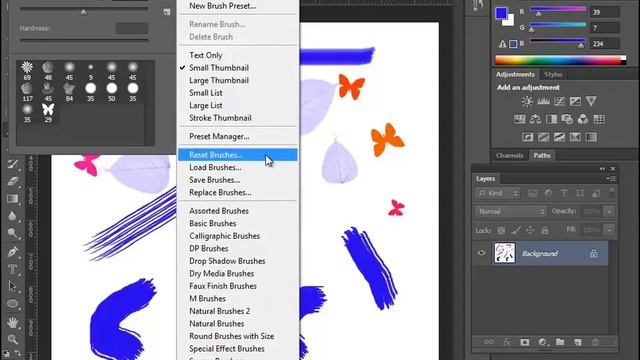Open the Normal blend mode dropdown
Image resolution: width=640 pixels, height=360 pixels.
[x=511, y=211]
